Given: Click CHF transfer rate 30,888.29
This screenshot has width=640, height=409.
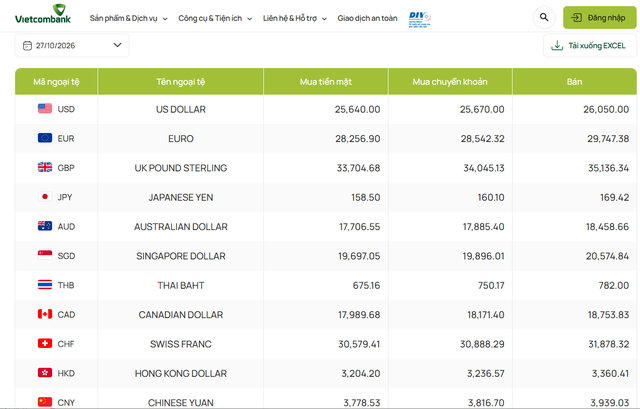Looking at the screenshot, I should [482, 344].
